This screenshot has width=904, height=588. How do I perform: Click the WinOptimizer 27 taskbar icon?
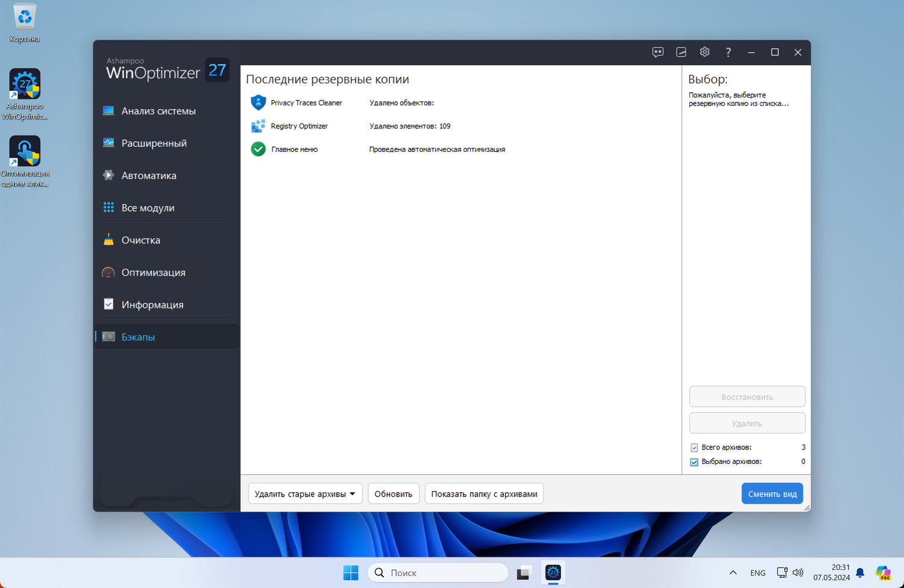pyautogui.click(x=553, y=573)
